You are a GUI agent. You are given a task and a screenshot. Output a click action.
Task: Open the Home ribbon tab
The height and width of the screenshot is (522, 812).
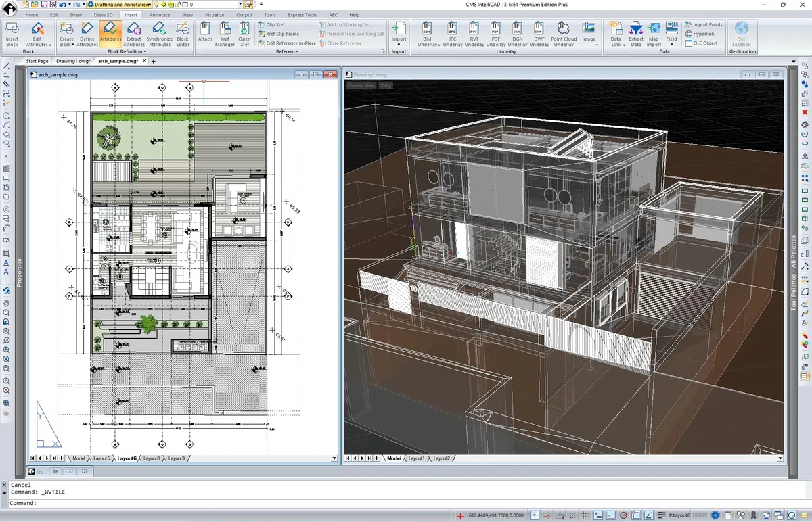[x=32, y=14]
